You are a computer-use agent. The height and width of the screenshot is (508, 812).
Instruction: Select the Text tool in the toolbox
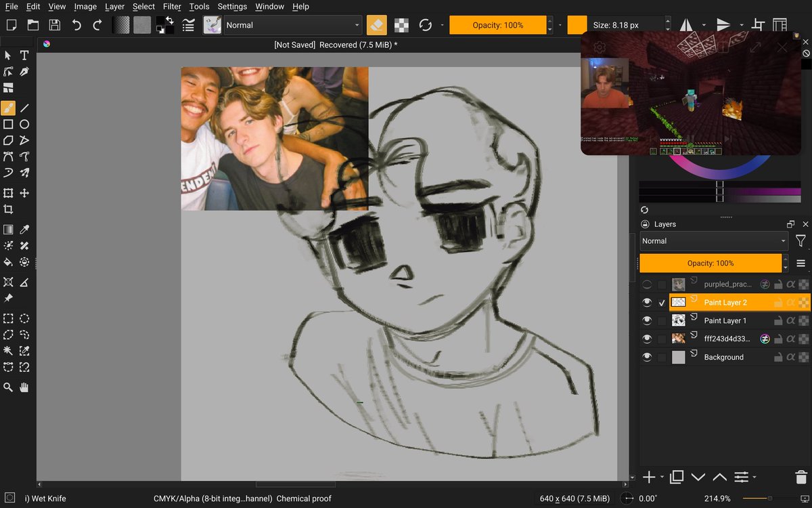[x=24, y=55]
